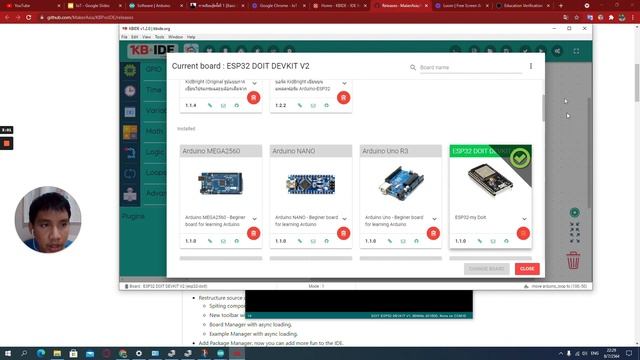Open GitHub icon on Arduino MEGA2560 card
The height and width of the screenshot is (360, 640).
[237, 241]
